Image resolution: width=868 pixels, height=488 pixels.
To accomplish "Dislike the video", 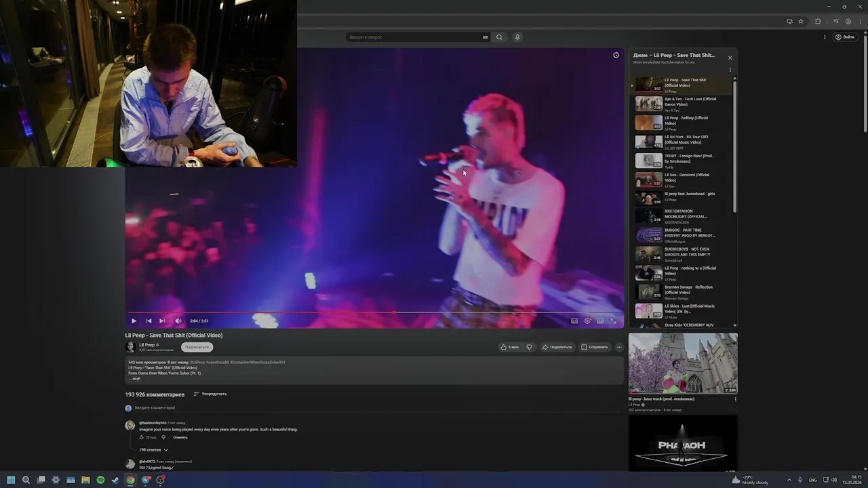I will (529, 347).
